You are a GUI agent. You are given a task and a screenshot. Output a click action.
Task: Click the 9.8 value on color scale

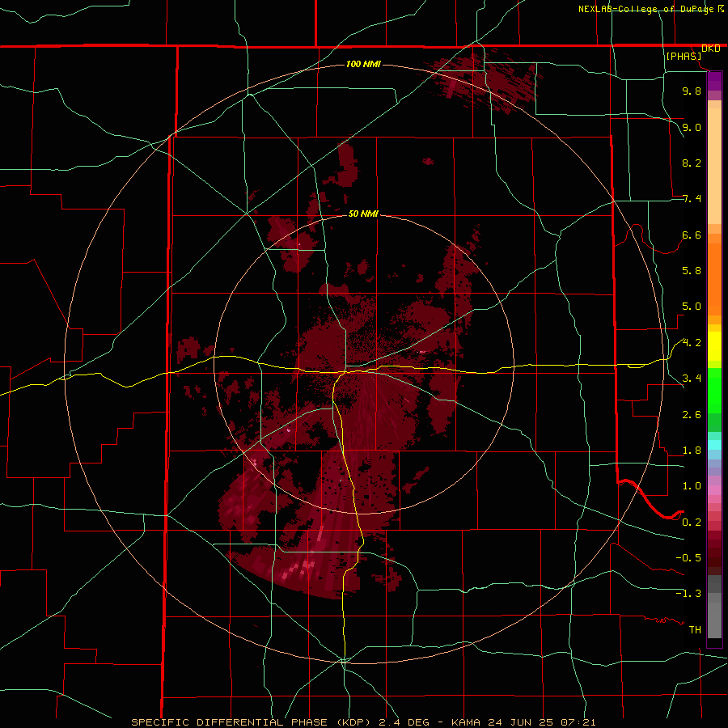click(x=692, y=91)
